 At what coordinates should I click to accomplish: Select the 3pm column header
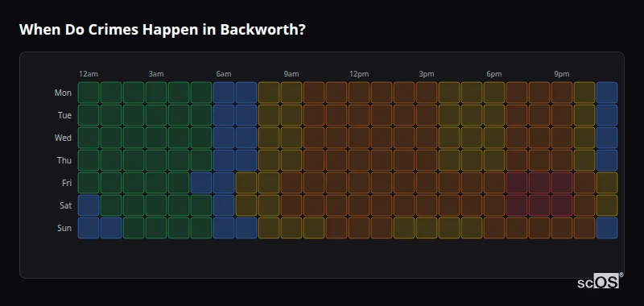point(427,74)
